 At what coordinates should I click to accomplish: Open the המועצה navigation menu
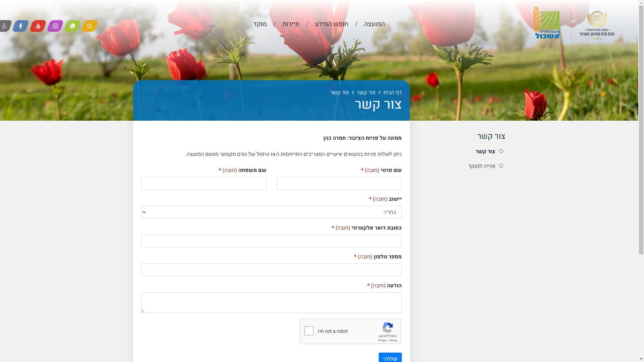374,24
